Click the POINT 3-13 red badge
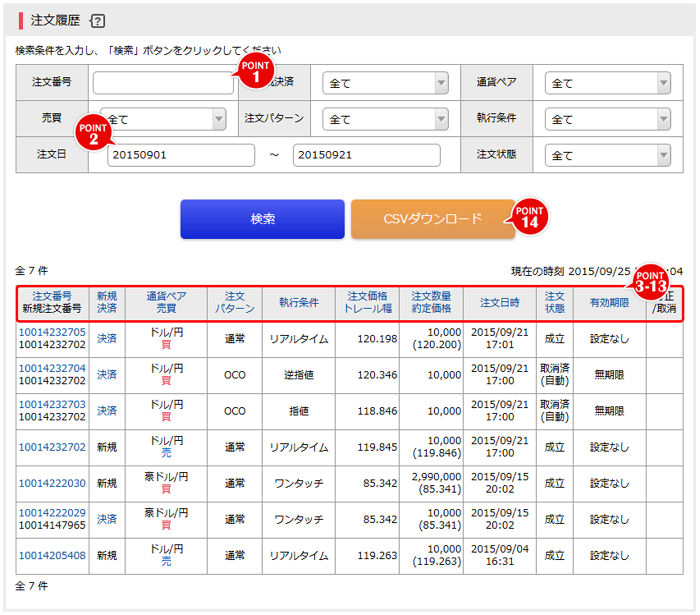Screen dimensions: 700x615 click(x=650, y=282)
